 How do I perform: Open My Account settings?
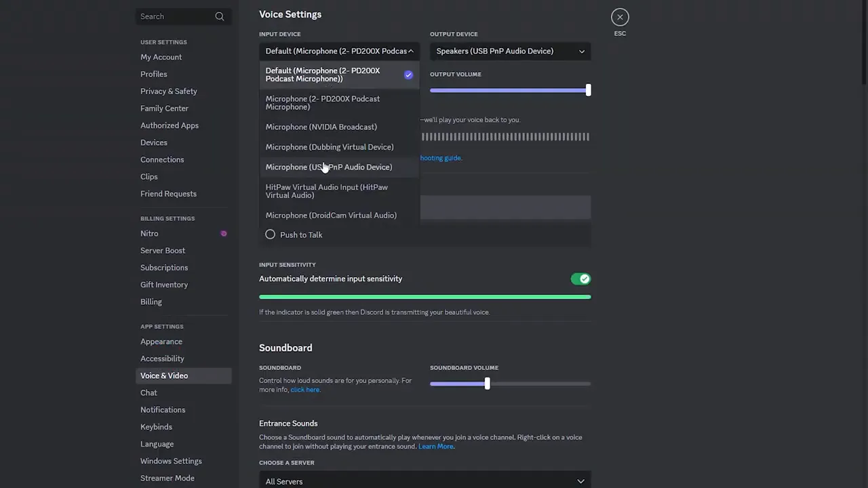183,57
